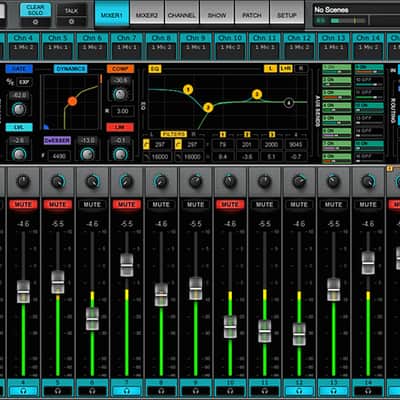This screenshot has height=400, width=400.
Task: Mute channel 8
Action: pyautogui.click(x=161, y=204)
